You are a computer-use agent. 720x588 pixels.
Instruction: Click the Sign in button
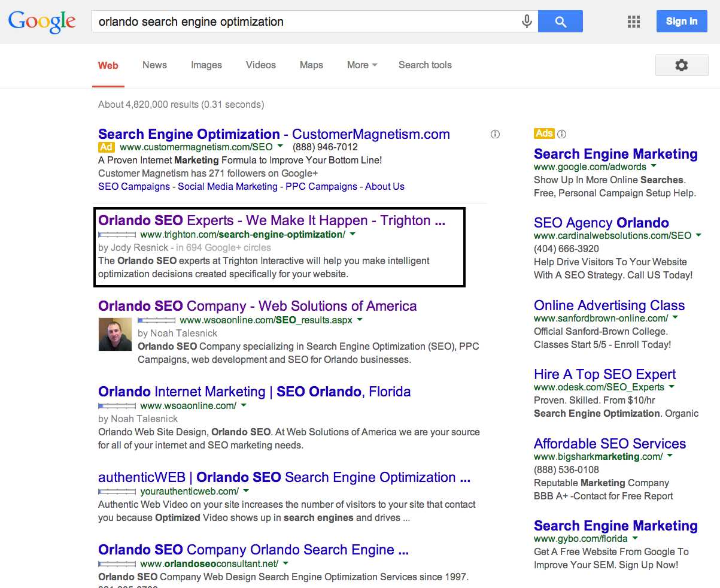click(x=682, y=22)
